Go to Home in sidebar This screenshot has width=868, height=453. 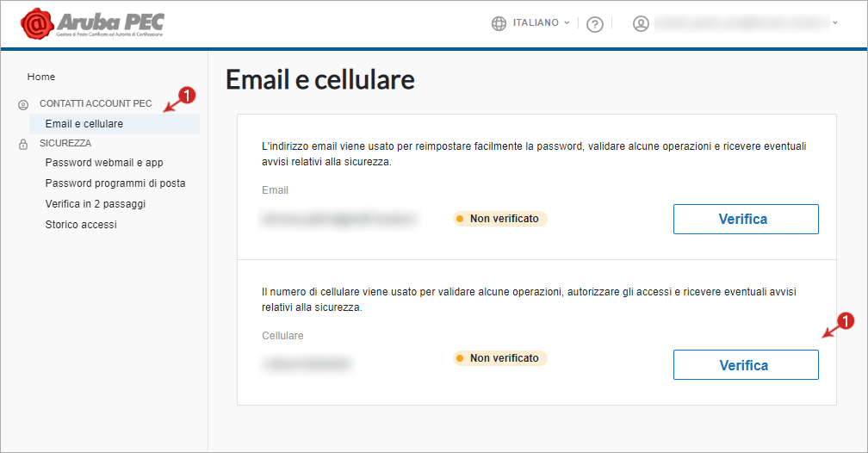[x=41, y=77]
